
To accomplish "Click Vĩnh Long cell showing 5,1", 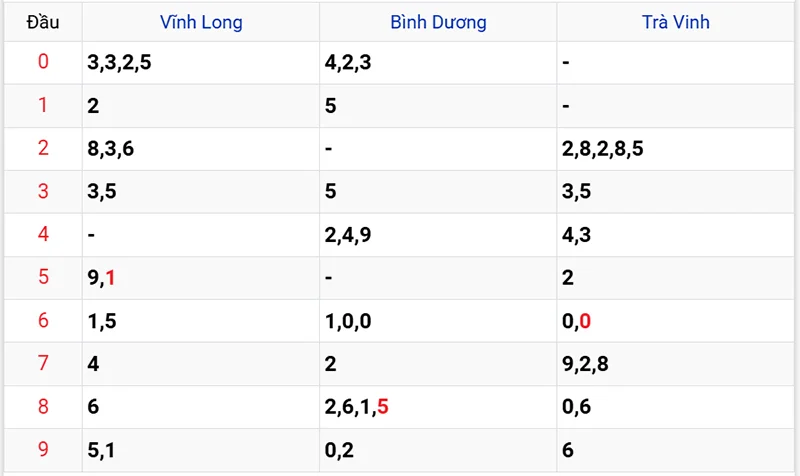I will click(x=101, y=450).
